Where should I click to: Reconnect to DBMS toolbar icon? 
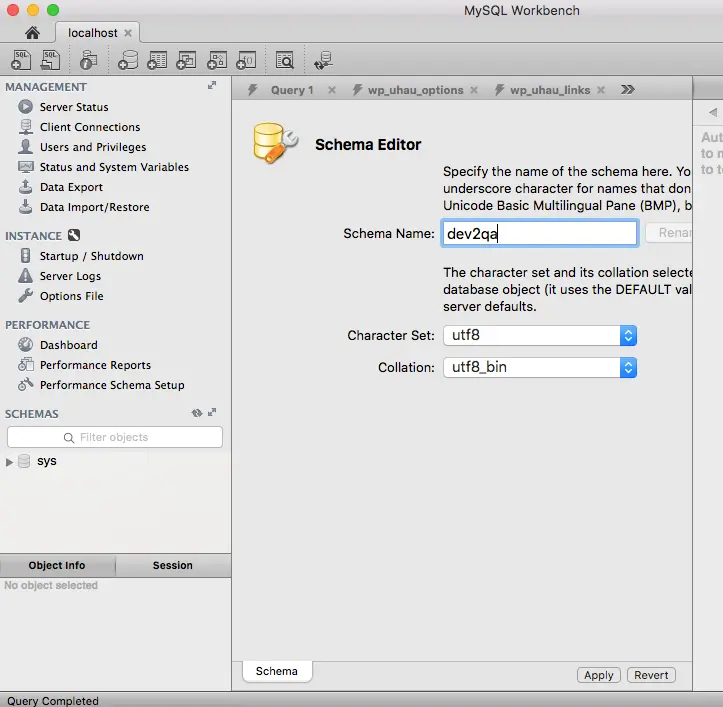323,60
